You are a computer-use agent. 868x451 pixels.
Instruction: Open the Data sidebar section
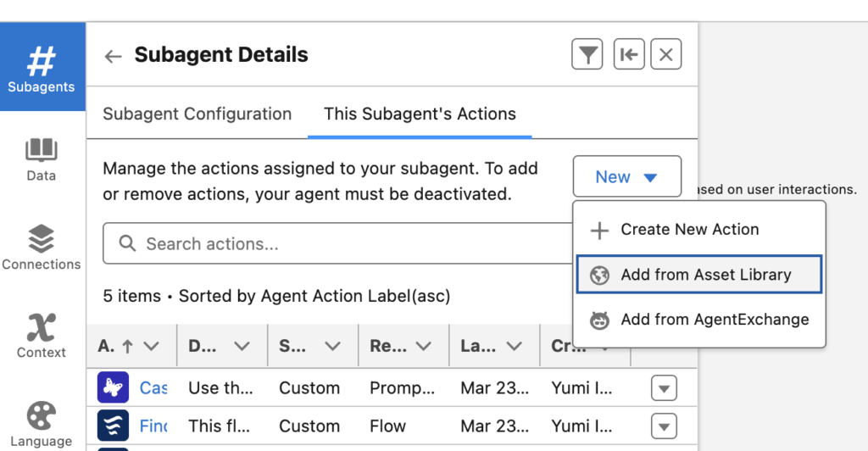42,159
